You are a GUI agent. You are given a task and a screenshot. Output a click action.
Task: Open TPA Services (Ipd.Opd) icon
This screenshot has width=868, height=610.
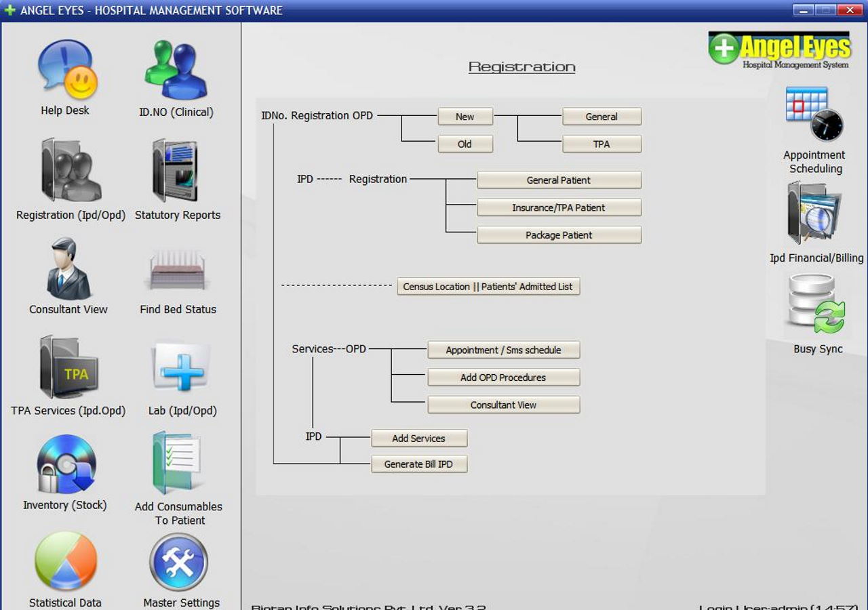[69, 367]
